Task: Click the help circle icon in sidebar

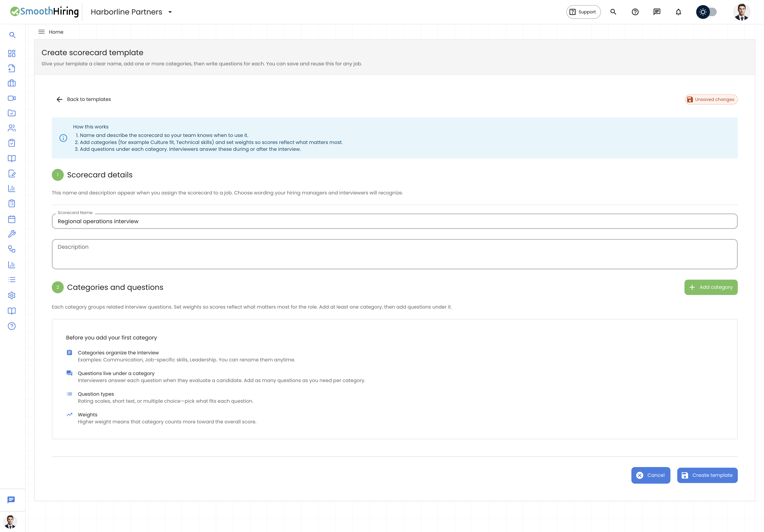Action: click(12, 326)
